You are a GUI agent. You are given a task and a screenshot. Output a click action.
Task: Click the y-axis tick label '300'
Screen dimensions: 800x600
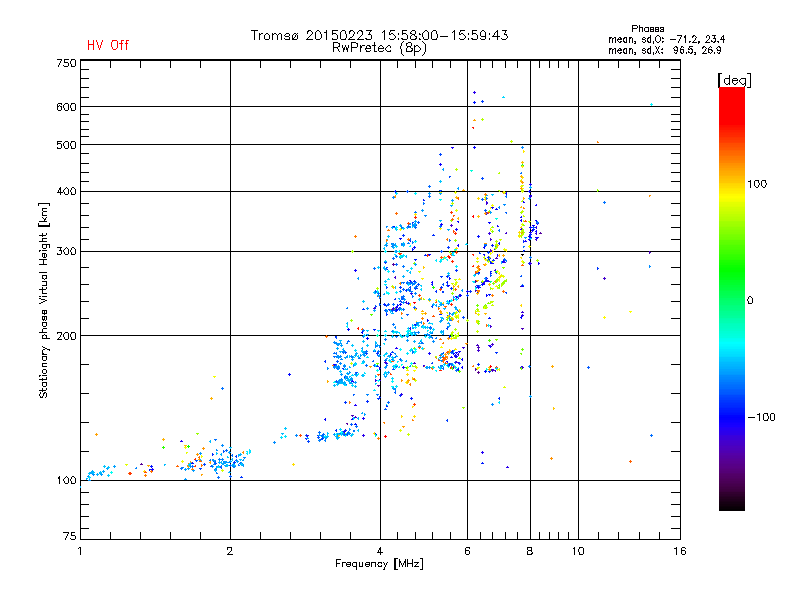(66, 252)
